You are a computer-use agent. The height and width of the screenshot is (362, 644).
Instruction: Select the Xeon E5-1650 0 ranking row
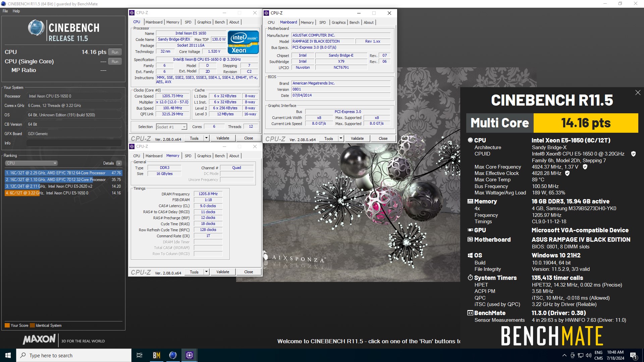coord(63,193)
